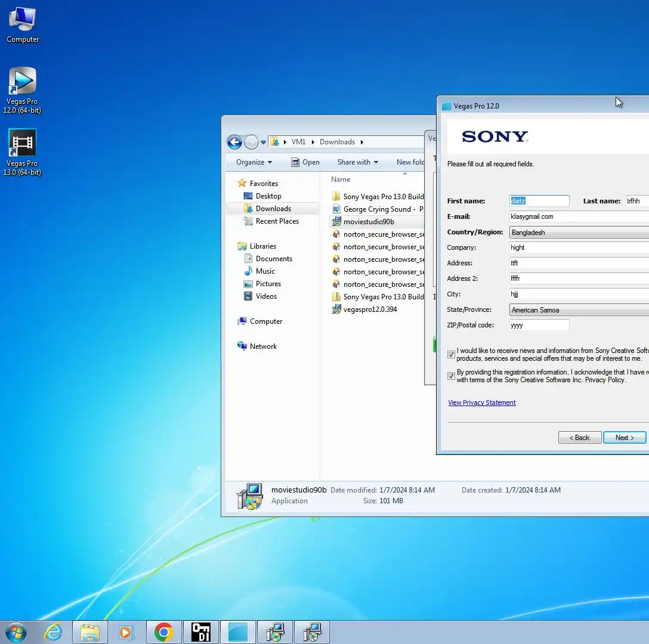Click the Downloads breadcrumb in the address bar
Screen dimensions: 649x644
(338, 142)
